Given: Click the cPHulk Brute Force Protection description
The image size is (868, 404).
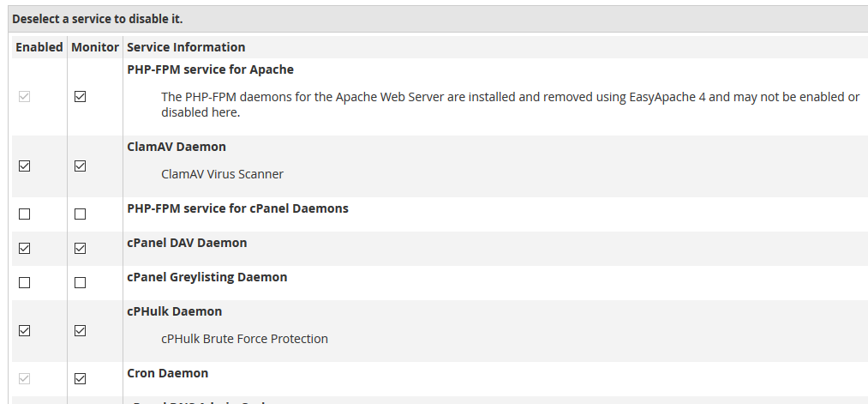Looking at the screenshot, I should coord(245,339).
